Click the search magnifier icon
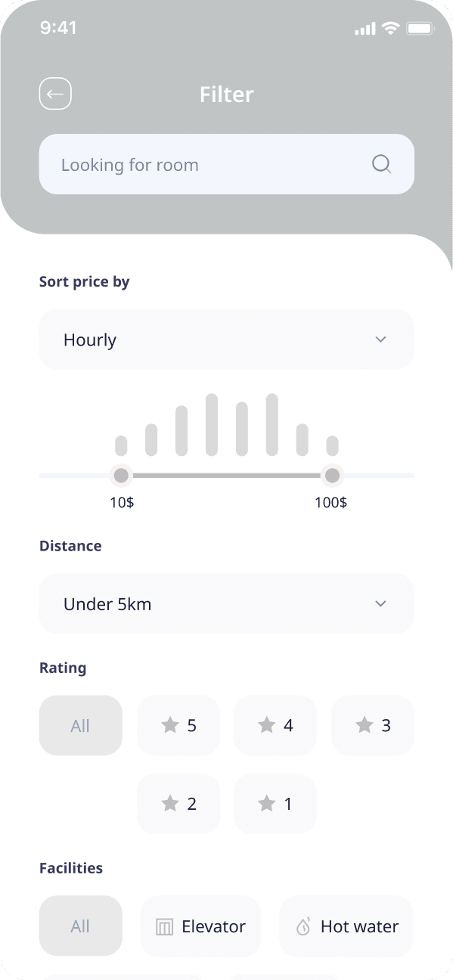The height and width of the screenshot is (980, 453). pyautogui.click(x=381, y=163)
